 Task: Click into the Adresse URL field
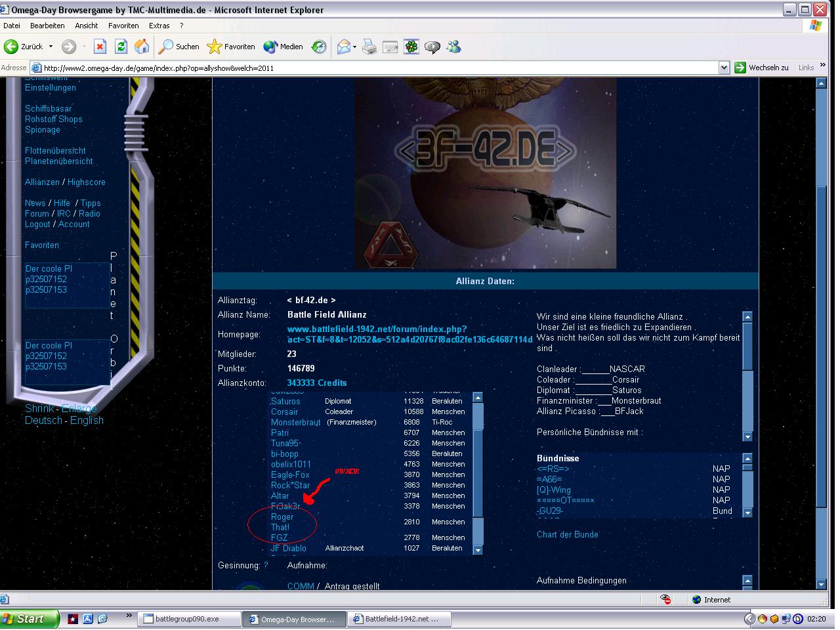point(374,68)
